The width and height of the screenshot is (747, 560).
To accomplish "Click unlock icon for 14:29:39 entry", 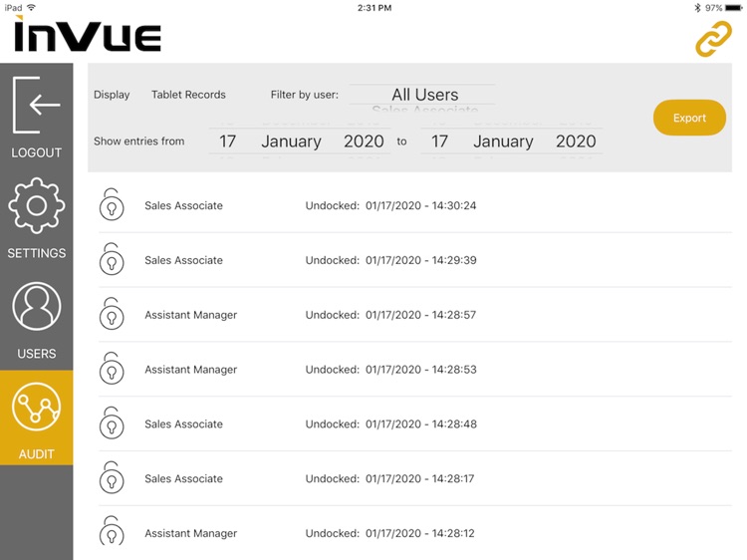I will 112,259.
